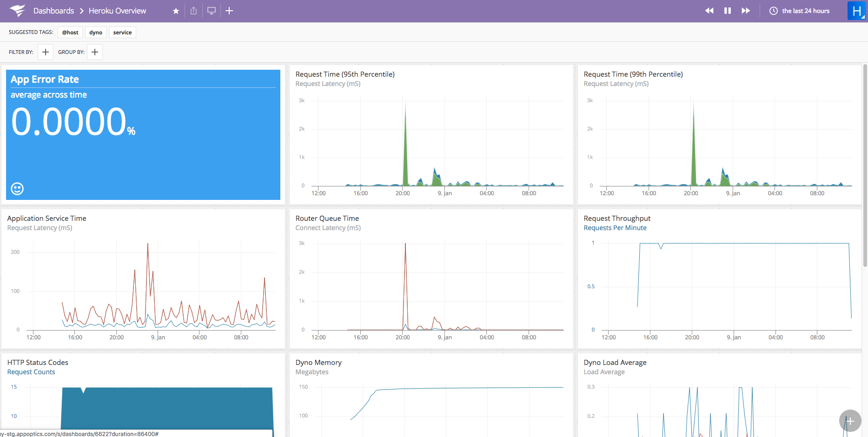
Task: Open the Heroku account avatar menu
Action: tap(857, 10)
